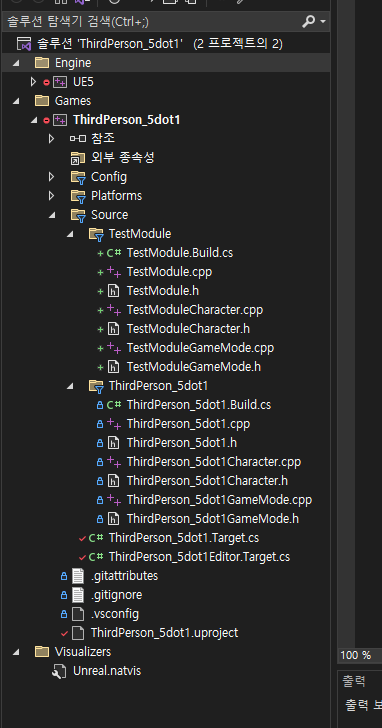Screen dimensions: 382x728
Task: Click the ThirdPerson_5dot1 source filter folder icon
Action: (x=96, y=387)
